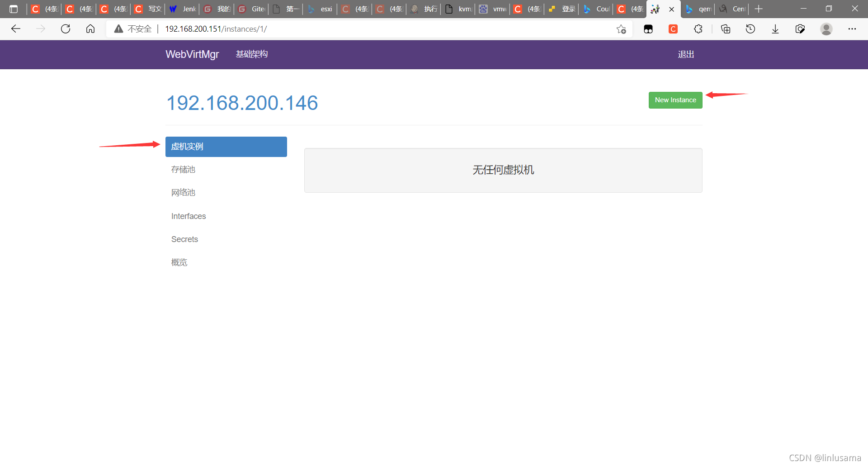Switch to the Cou browser tab
The width and height of the screenshot is (868, 466).
click(x=596, y=9)
